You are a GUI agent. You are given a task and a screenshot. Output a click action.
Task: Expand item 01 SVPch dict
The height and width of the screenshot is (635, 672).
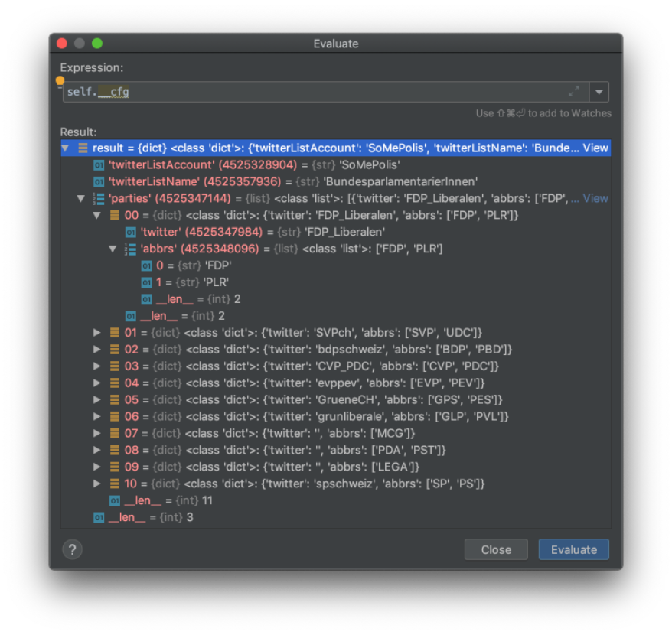coord(97,332)
